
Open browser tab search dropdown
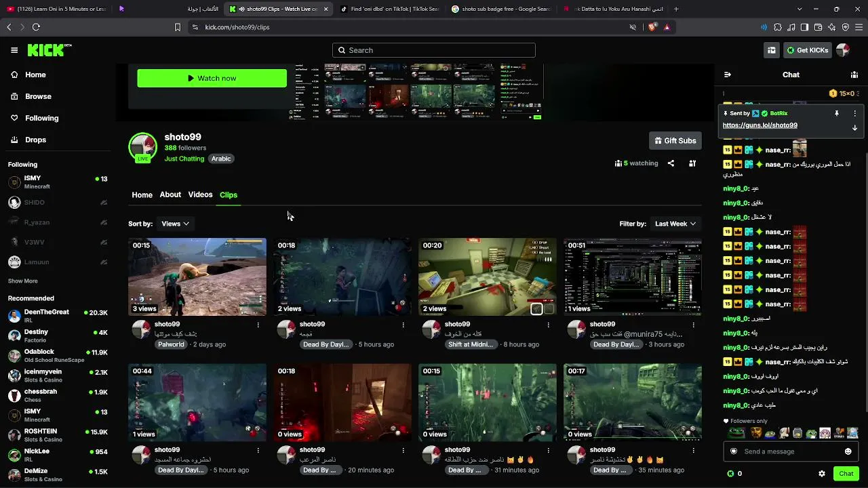click(x=800, y=9)
